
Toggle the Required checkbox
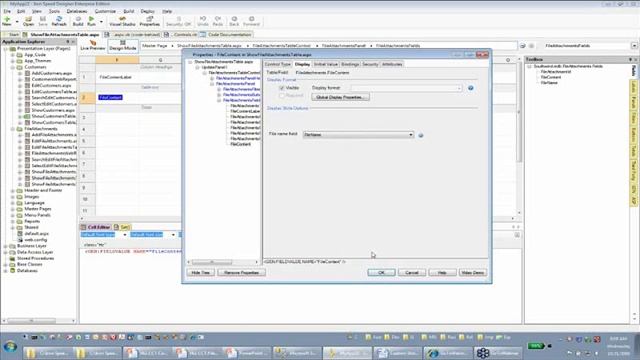(x=282, y=96)
